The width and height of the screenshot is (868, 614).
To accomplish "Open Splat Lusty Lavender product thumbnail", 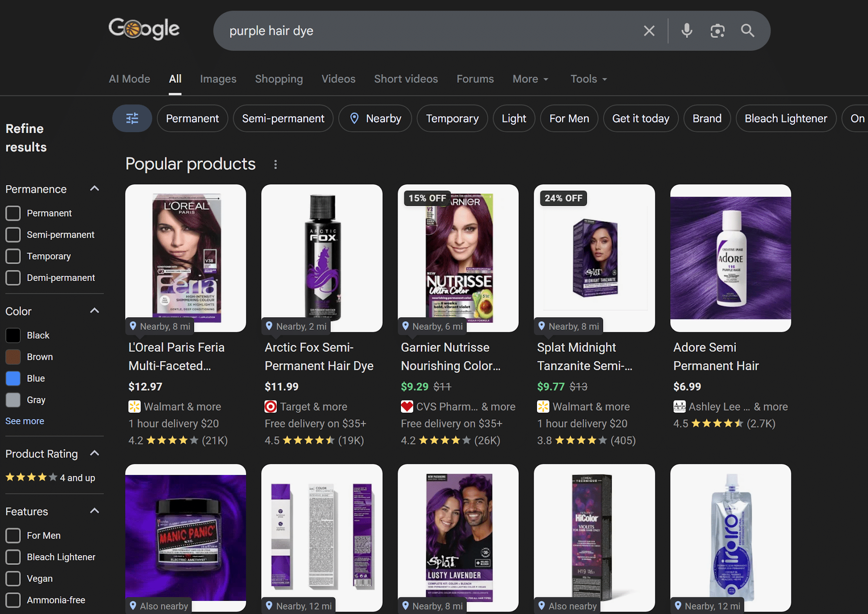I will click(458, 538).
